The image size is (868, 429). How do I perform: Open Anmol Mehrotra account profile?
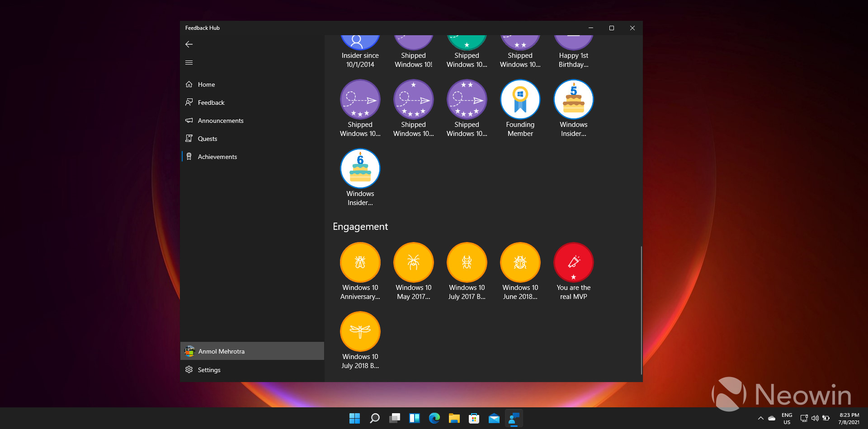click(252, 351)
